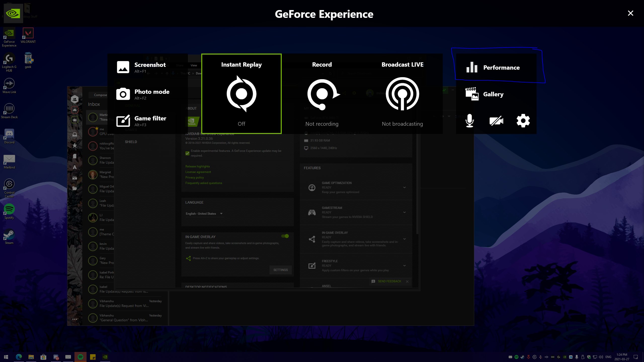Expand the In-Game Overlay feature row
The height and width of the screenshot is (362, 644).
(356, 239)
